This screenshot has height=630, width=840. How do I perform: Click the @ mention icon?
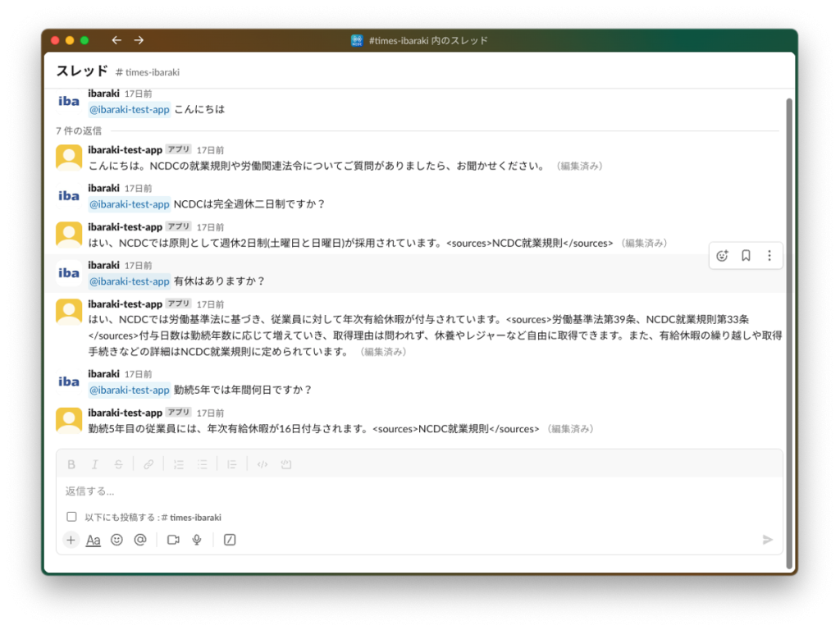140,540
